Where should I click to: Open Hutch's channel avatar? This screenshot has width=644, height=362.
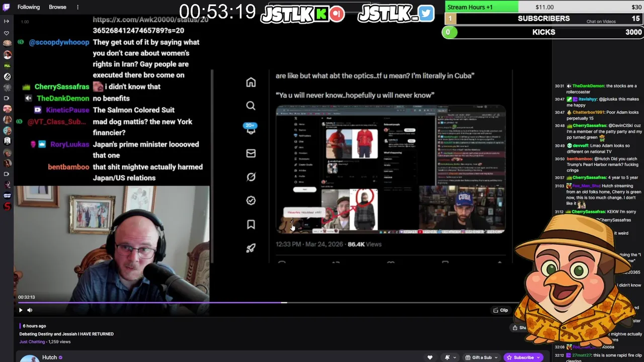(30, 358)
